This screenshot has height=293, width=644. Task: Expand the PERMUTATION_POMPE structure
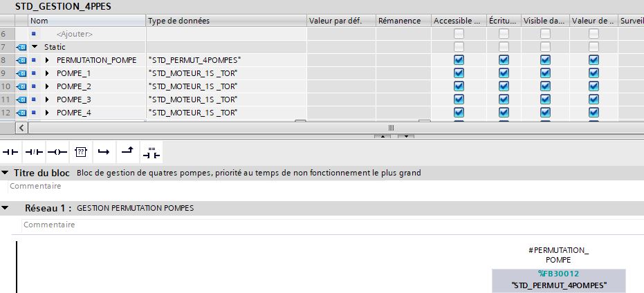[47, 60]
